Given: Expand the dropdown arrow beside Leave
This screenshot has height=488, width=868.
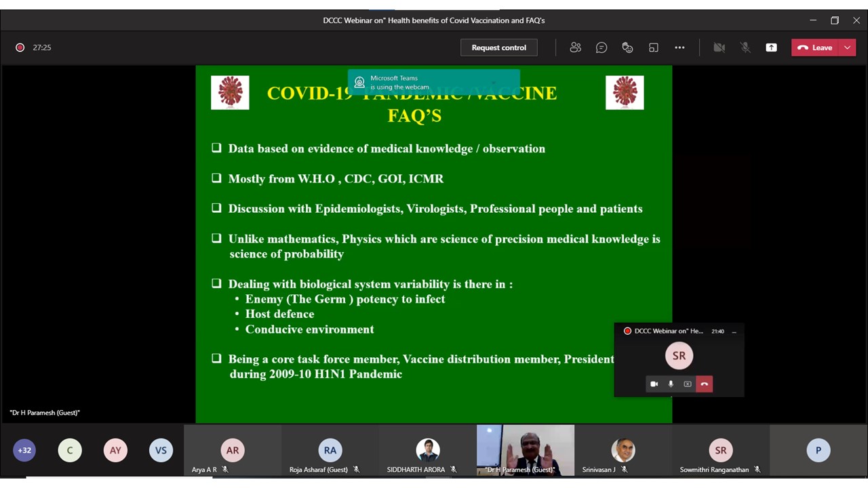Looking at the screenshot, I should click(x=848, y=47).
